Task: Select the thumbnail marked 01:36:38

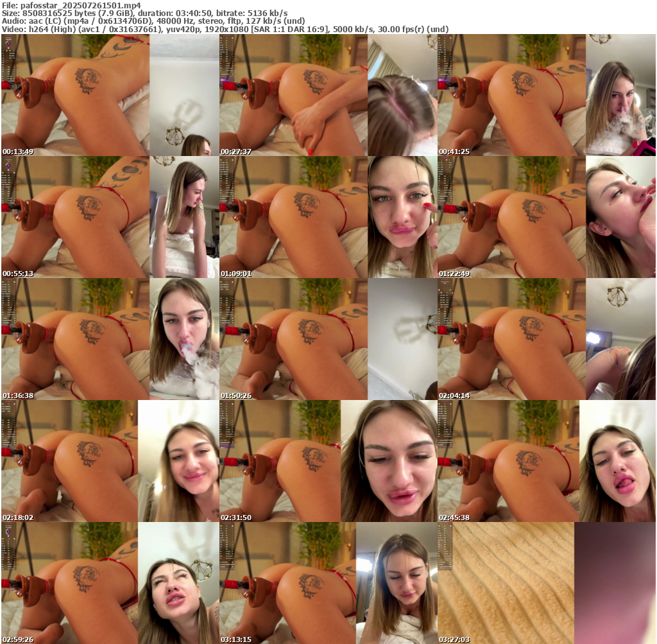Action: point(110,339)
